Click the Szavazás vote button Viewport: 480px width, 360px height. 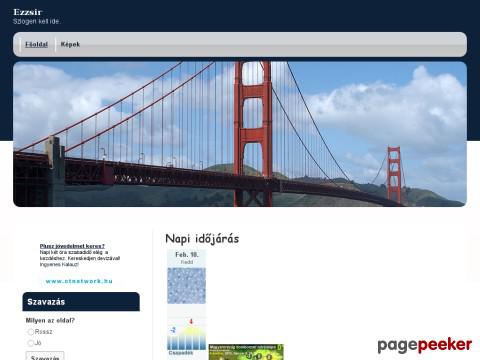[x=45, y=356]
